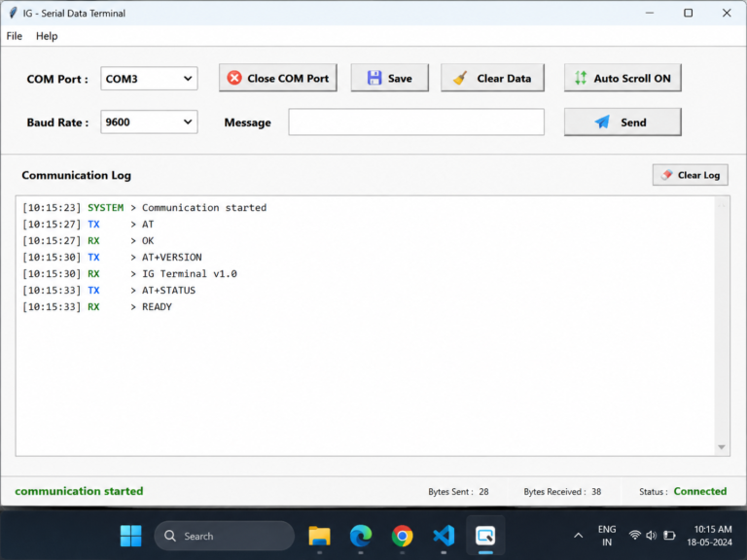Open File Explorer from the taskbar

(x=319, y=536)
